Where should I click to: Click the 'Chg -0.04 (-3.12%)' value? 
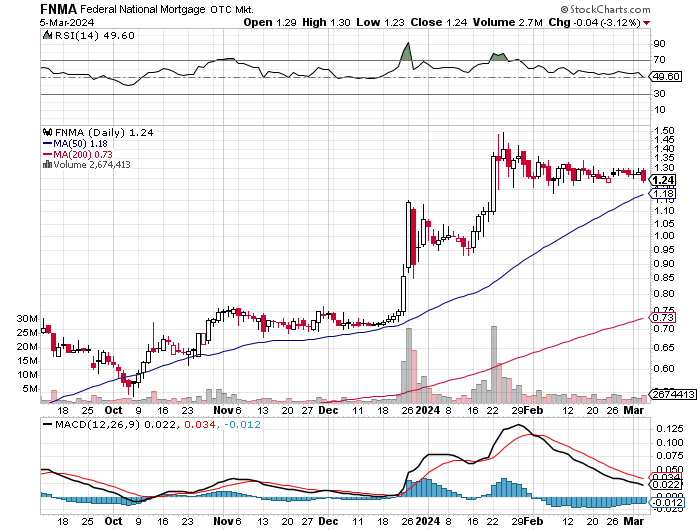click(x=595, y=22)
